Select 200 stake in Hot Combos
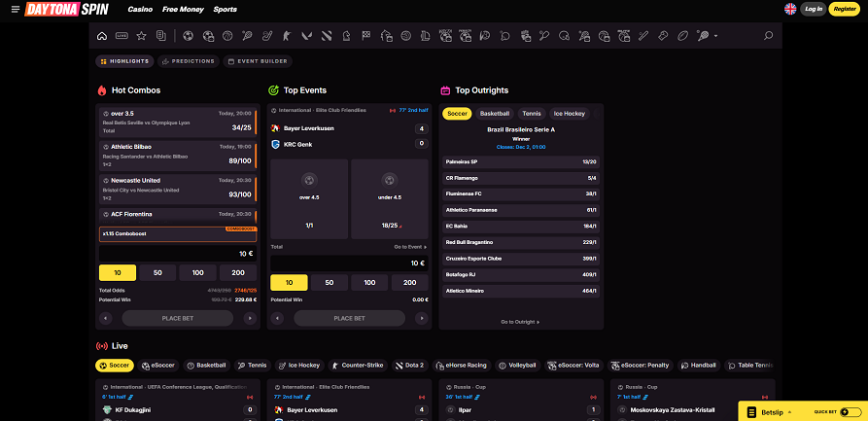Screen dimensions: 868x421 [238, 272]
